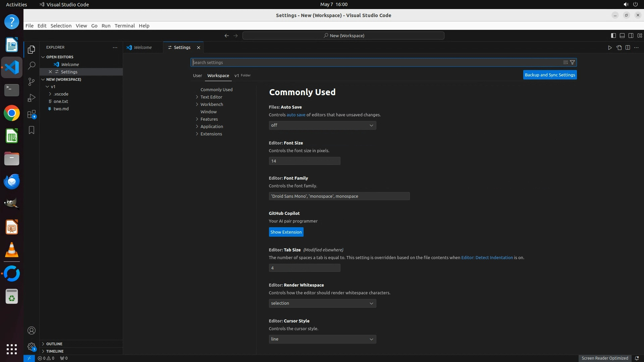Open the Accounts icon
Screen dimensions: 644x362
coord(32,330)
